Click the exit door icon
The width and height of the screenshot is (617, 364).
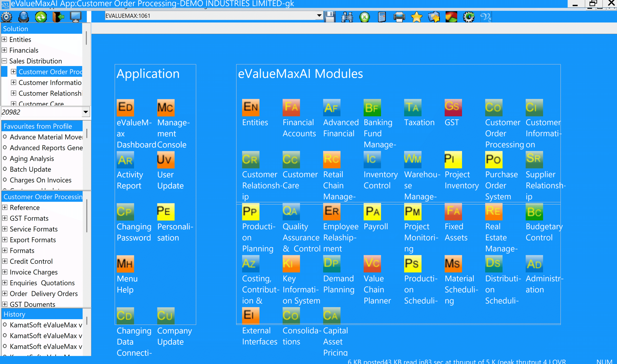58,17
